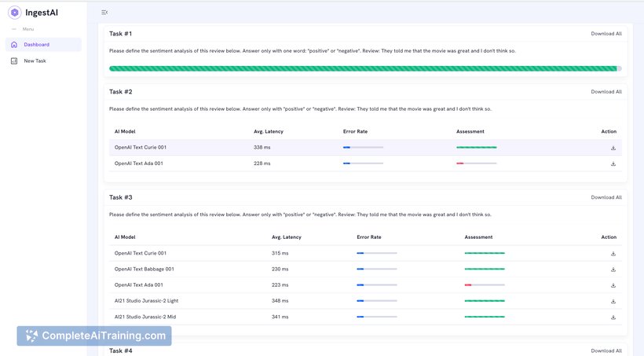Select AI21 Studio Jurassic-2 Light row
Viewport: 644px width, 356px height.
pyautogui.click(x=365, y=300)
